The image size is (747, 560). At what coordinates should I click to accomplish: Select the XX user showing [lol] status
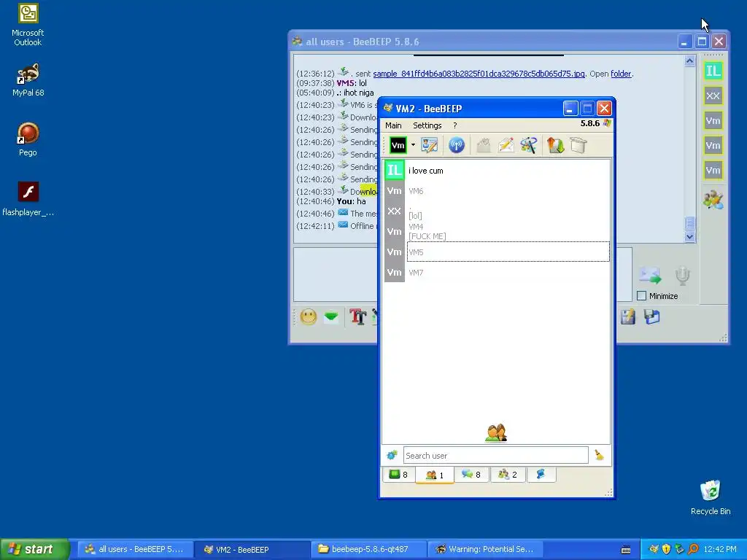pyautogui.click(x=497, y=211)
